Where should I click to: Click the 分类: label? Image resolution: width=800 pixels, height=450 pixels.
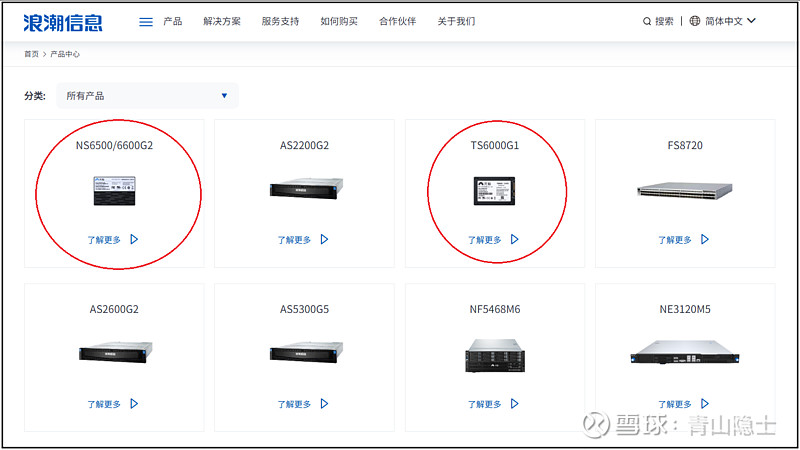pos(35,96)
